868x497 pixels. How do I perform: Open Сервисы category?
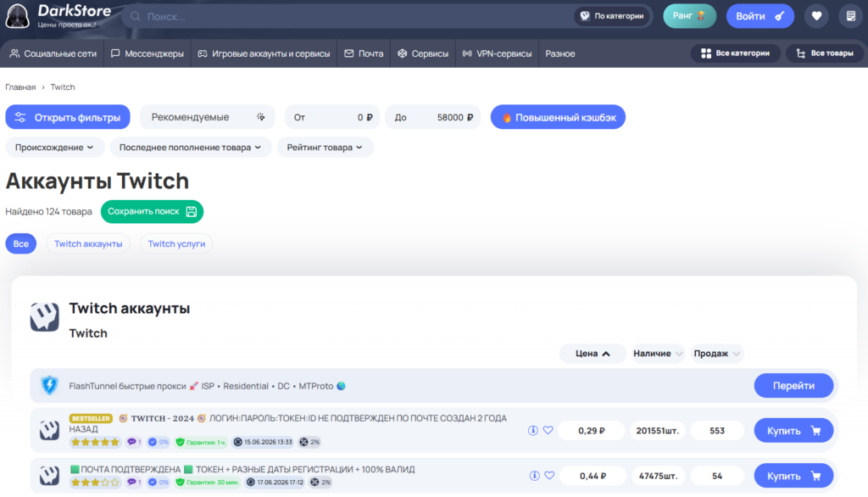[x=423, y=53]
